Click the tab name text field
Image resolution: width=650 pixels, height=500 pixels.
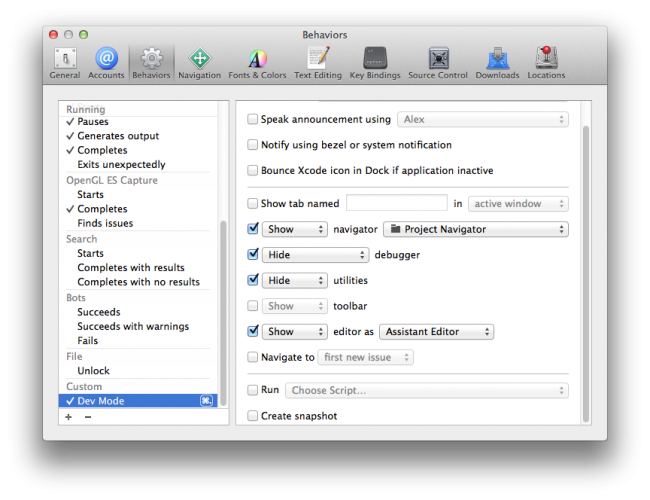[397, 203]
